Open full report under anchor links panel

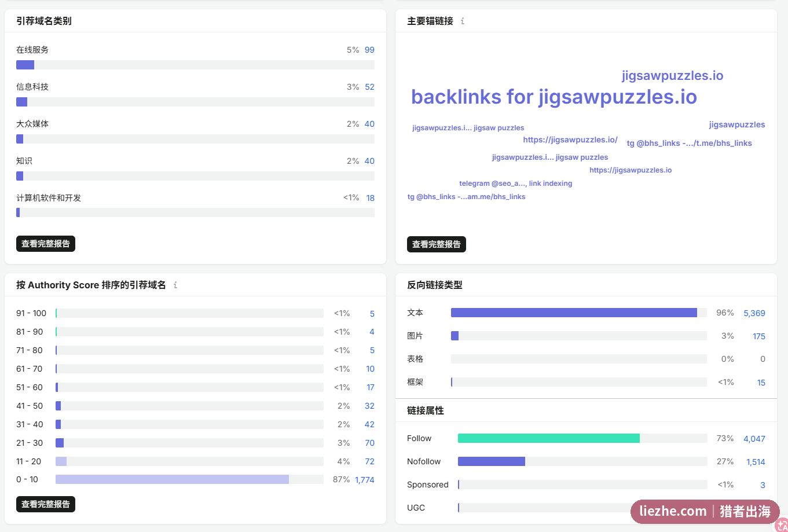pyautogui.click(x=437, y=244)
